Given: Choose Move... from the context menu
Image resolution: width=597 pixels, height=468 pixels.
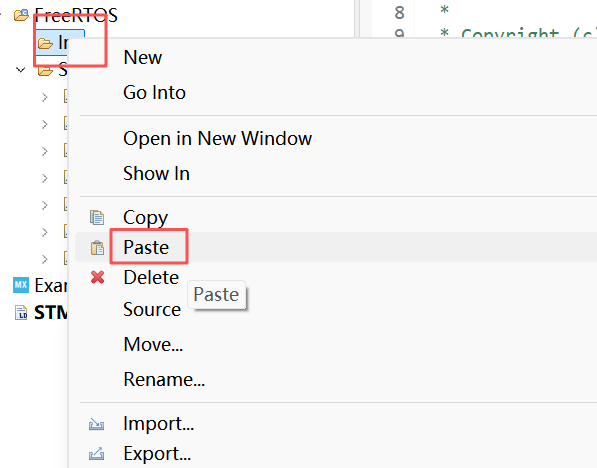Looking at the screenshot, I should [153, 345].
